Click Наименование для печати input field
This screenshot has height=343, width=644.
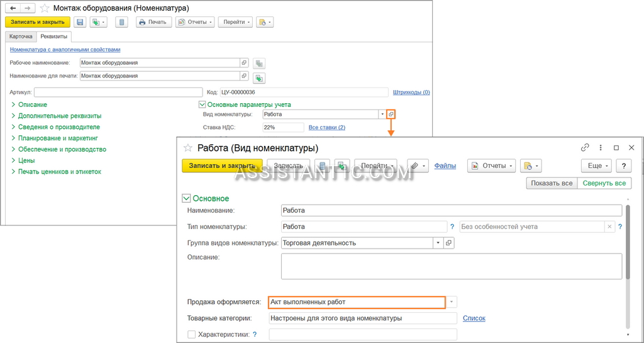[x=160, y=76]
